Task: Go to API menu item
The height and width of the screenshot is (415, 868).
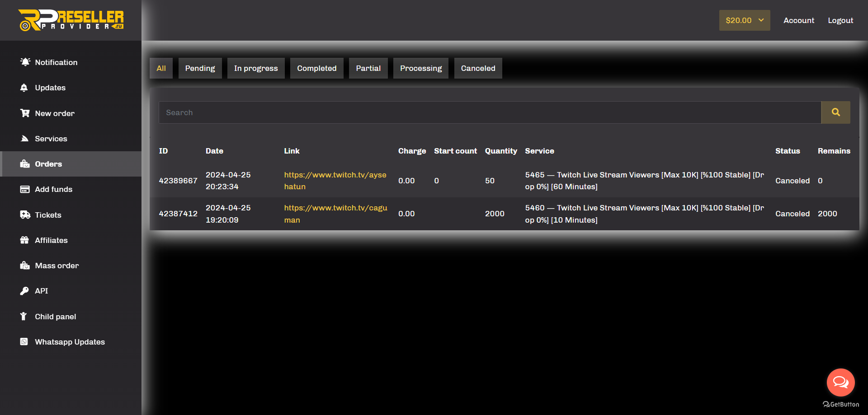Action: 71,291
